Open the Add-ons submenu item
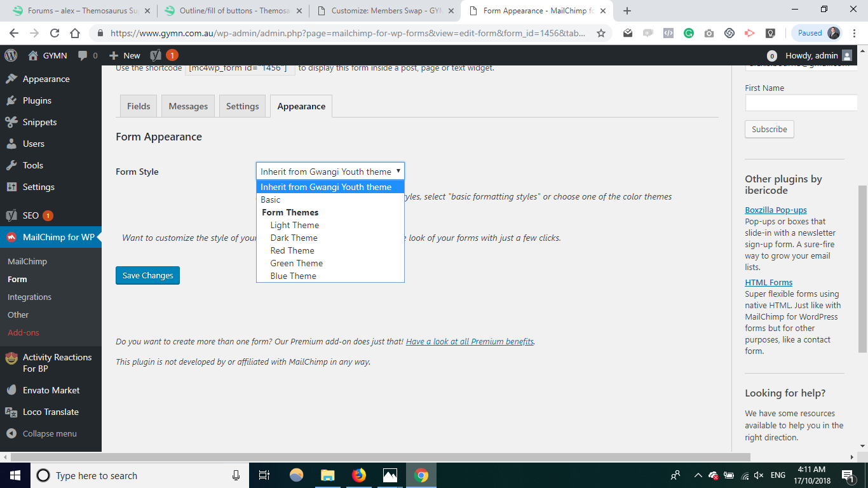868x488 pixels. click(24, 332)
